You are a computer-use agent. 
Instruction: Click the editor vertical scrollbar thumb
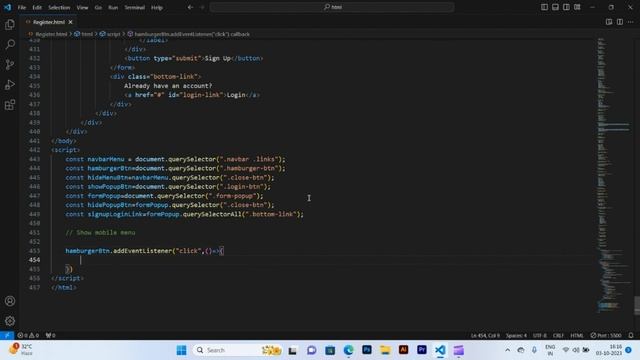637,305
